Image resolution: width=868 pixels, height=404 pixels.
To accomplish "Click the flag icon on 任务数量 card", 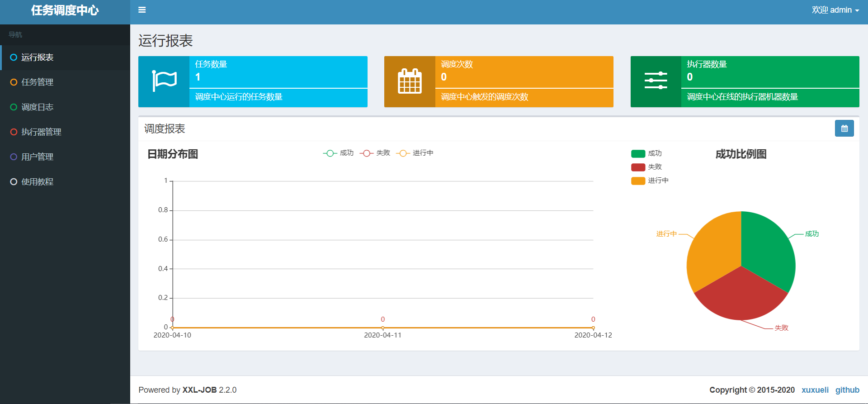I will click(164, 81).
